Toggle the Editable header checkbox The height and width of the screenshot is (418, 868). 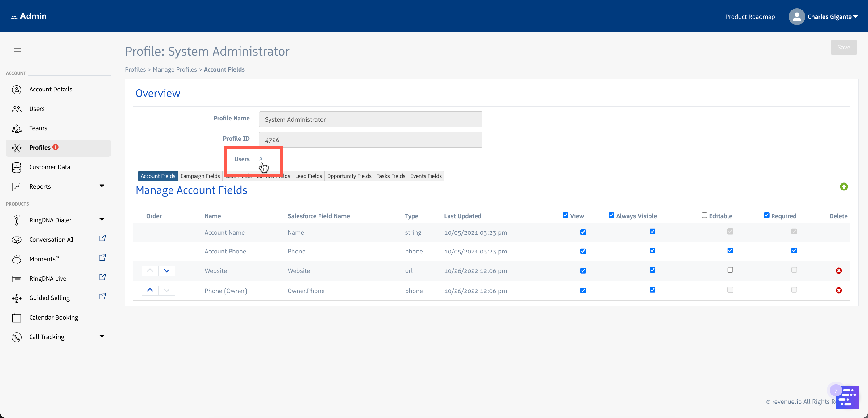click(704, 215)
